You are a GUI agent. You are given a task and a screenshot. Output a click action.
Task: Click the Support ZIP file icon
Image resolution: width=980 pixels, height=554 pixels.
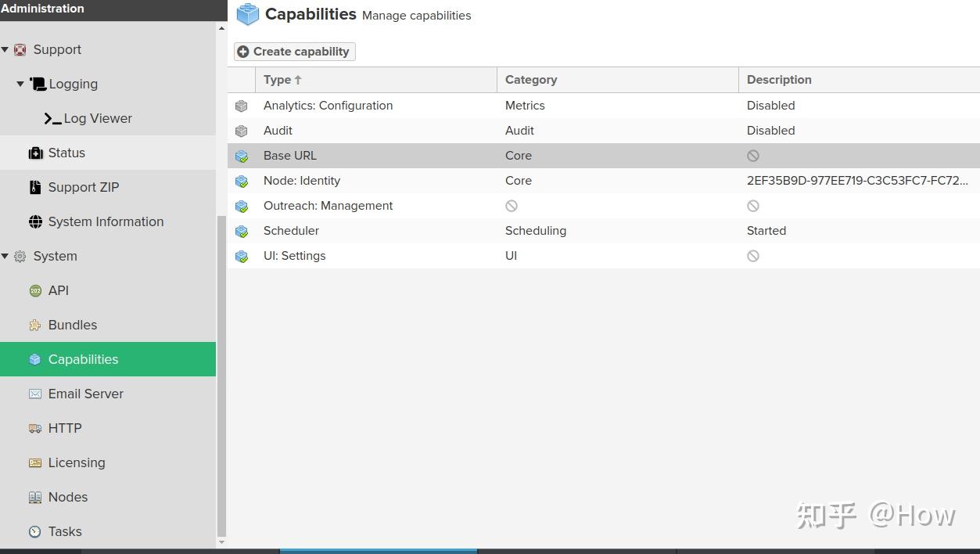(35, 188)
